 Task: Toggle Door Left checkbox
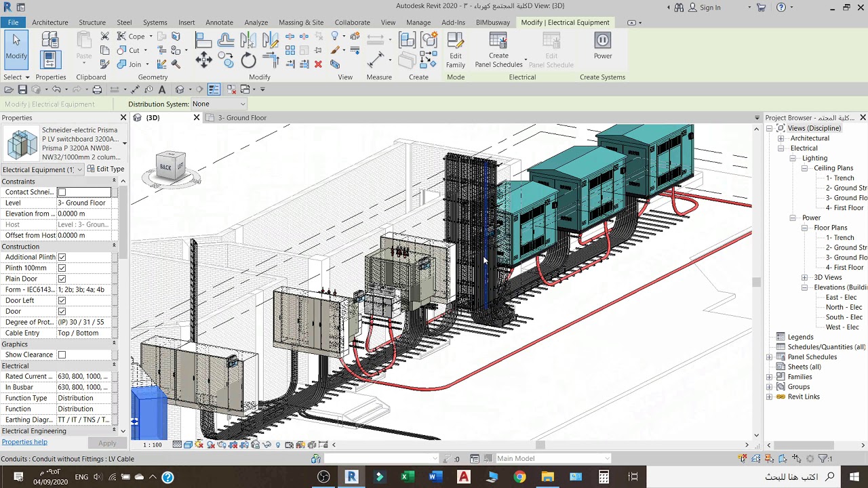[x=62, y=301]
